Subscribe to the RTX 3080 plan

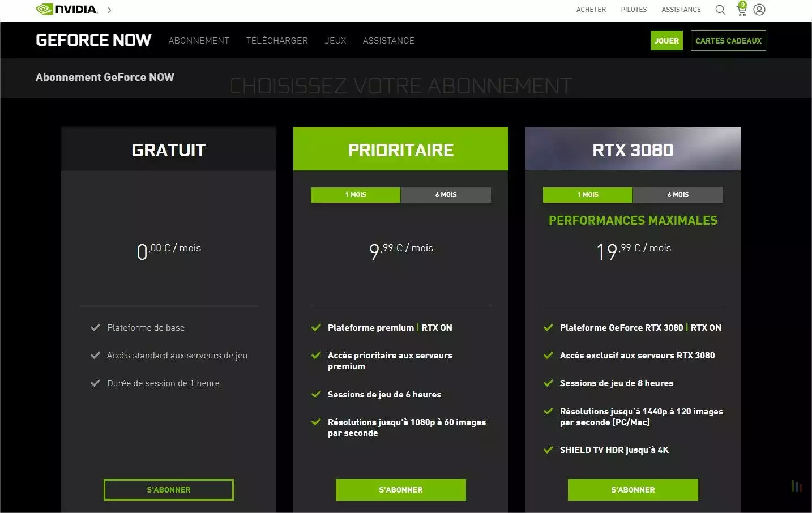pyautogui.click(x=633, y=490)
